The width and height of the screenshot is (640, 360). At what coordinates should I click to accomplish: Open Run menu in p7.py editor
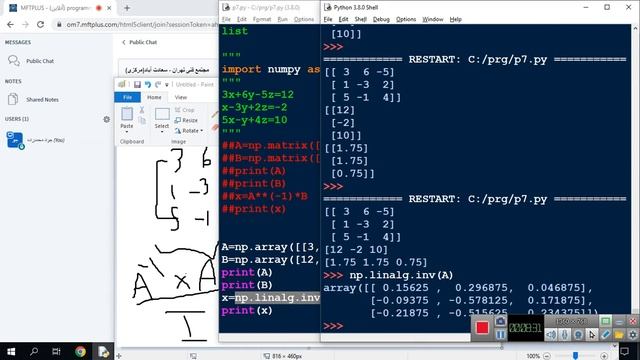pos(282,19)
